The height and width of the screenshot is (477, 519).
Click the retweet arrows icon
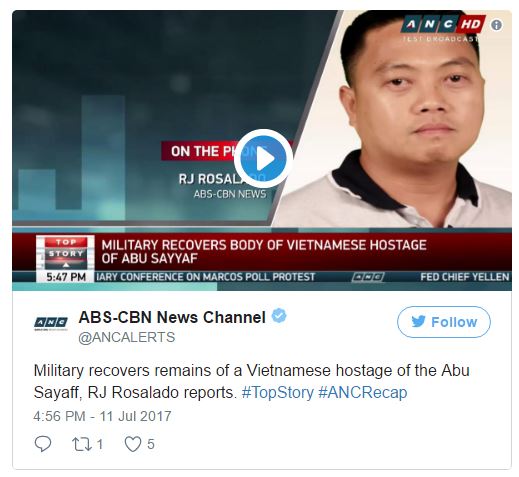82,444
